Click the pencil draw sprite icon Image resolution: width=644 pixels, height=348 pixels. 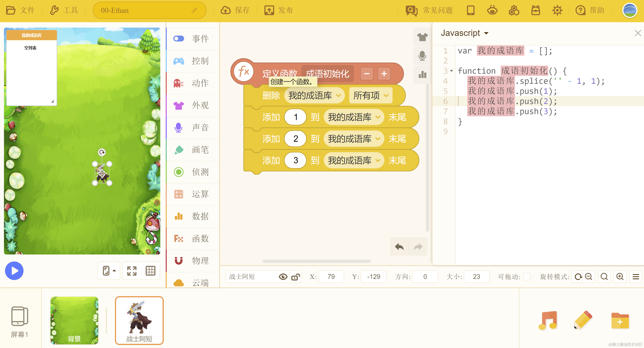583,321
